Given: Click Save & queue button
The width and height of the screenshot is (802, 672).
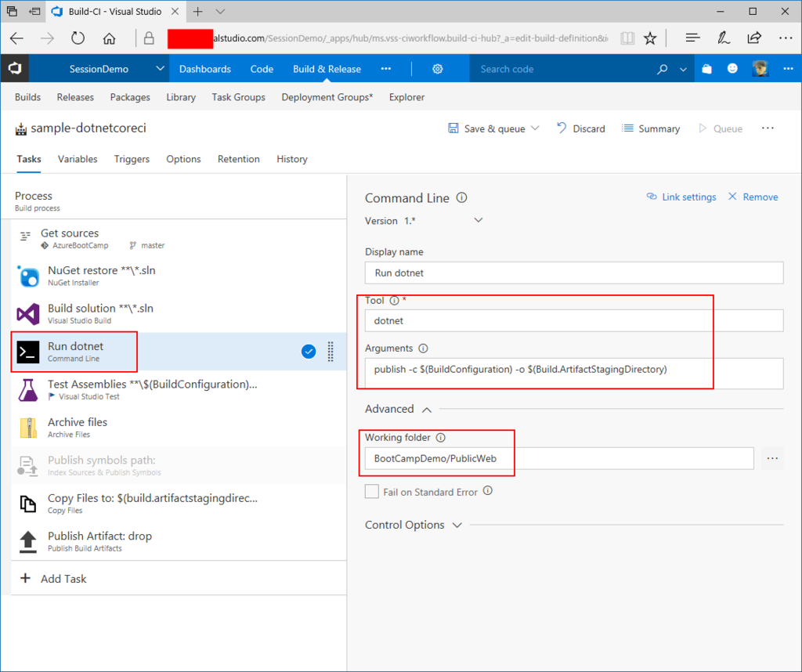Looking at the screenshot, I should [x=487, y=128].
